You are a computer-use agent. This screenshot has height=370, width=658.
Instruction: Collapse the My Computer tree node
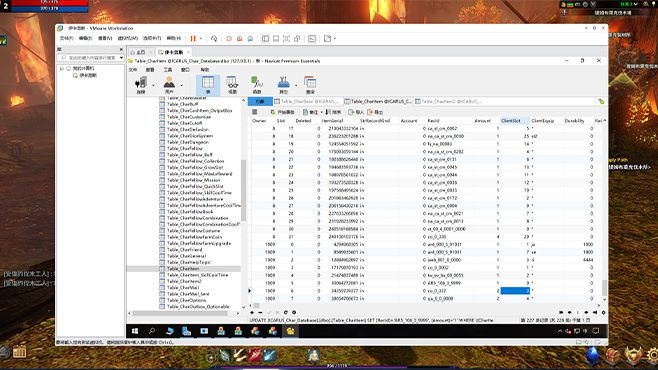pos(62,68)
